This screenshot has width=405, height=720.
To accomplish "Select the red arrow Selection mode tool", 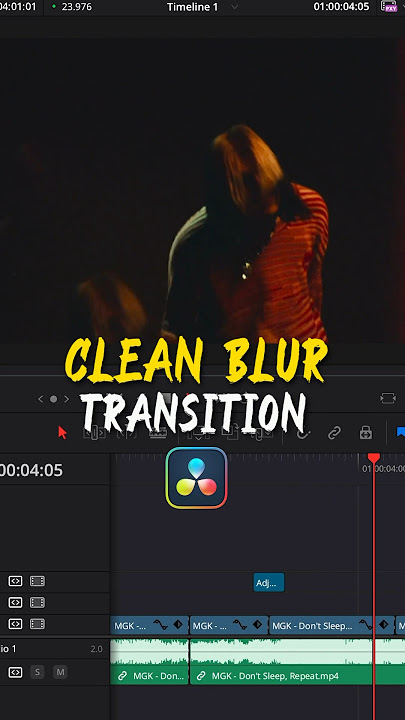I will point(62,433).
